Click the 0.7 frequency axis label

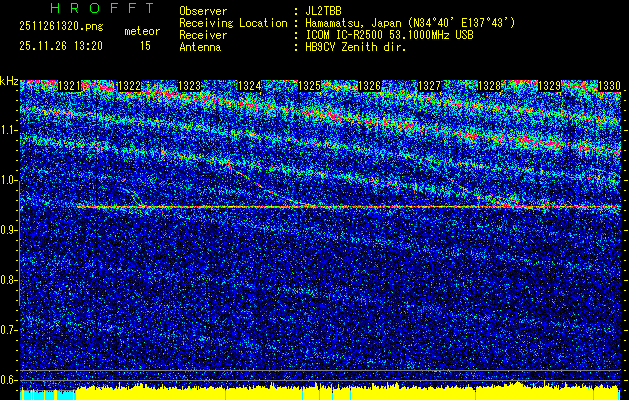click(9, 329)
